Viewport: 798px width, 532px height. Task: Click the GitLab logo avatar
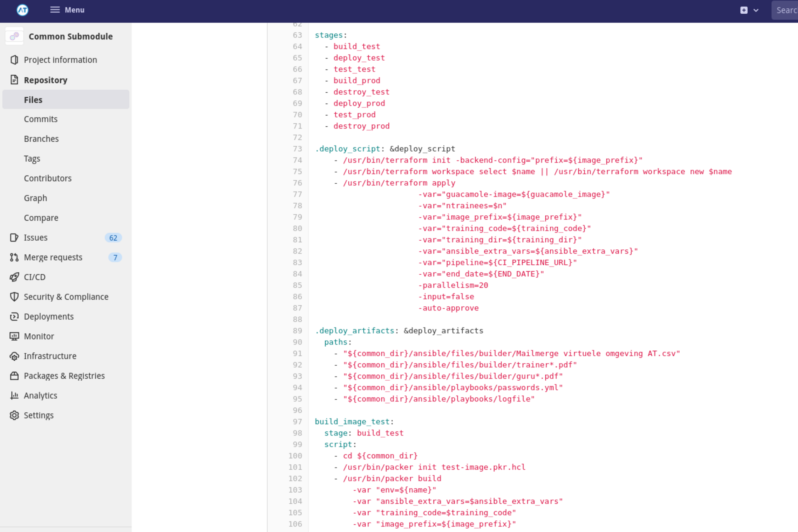pos(22,10)
